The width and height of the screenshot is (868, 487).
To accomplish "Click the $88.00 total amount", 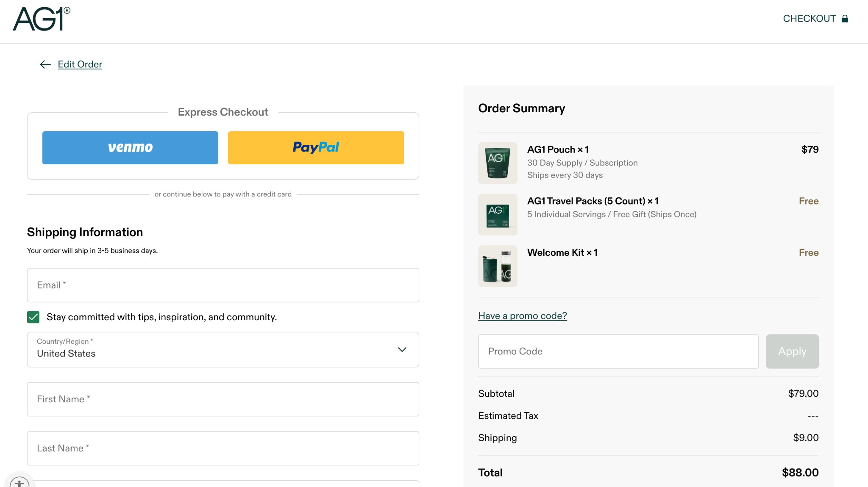I will [800, 473].
